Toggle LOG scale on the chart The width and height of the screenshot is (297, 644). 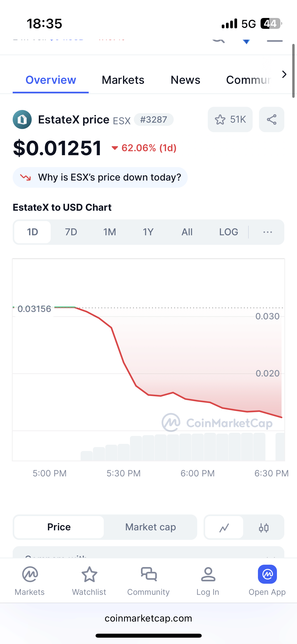(229, 232)
